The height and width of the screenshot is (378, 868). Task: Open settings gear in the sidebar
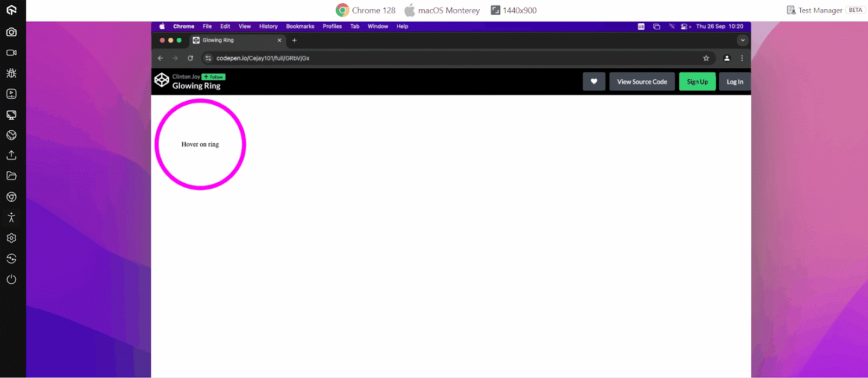11,238
